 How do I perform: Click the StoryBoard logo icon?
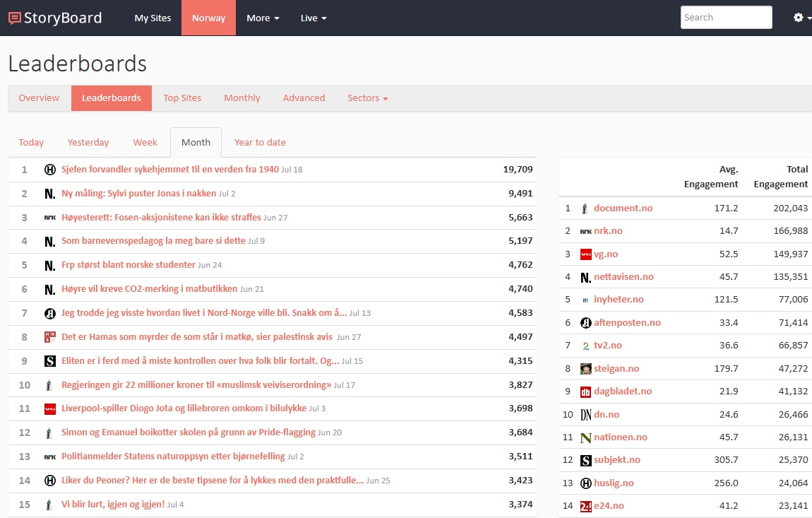pos(15,18)
